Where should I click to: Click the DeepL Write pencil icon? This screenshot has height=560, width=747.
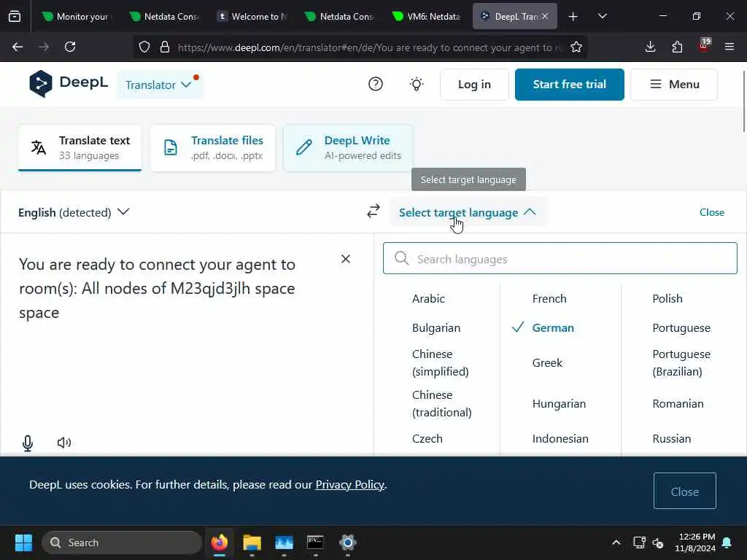click(304, 147)
